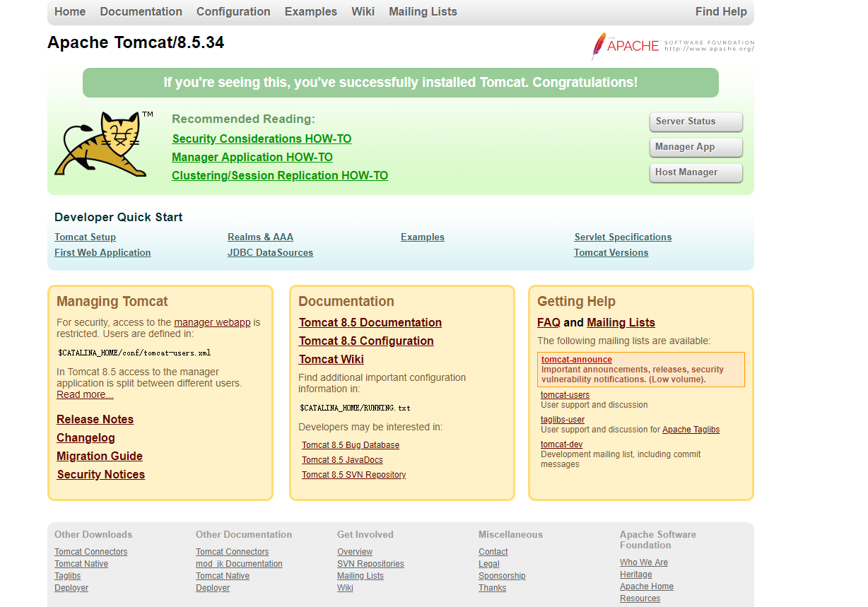
Task: Open the tomcat-announce mailing list link
Action: tap(577, 360)
